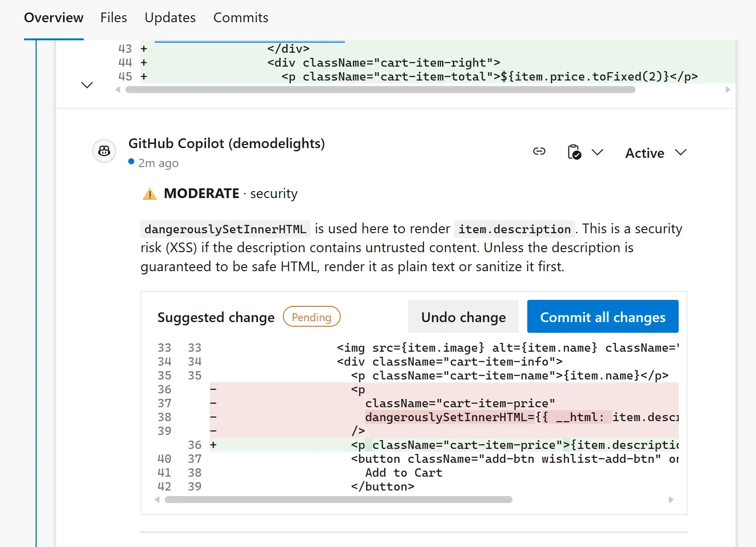Click the suggested change horizontal scrollbar

(338, 500)
